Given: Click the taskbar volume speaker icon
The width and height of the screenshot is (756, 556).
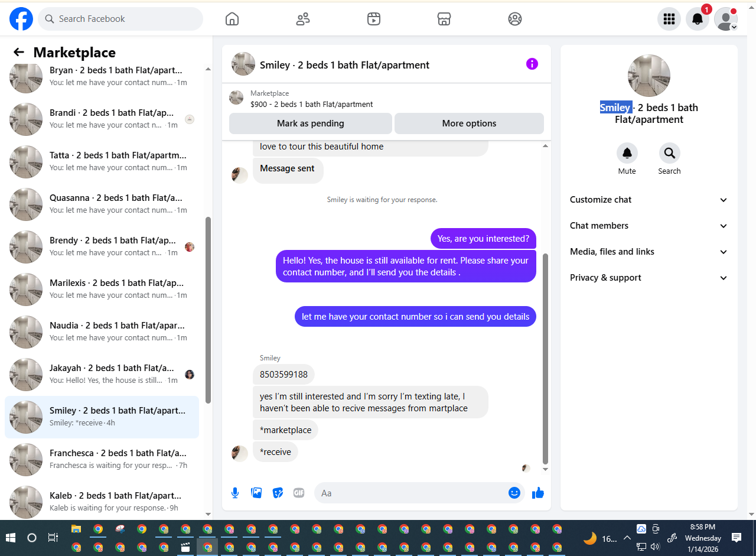Looking at the screenshot, I should (x=654, y=547).
